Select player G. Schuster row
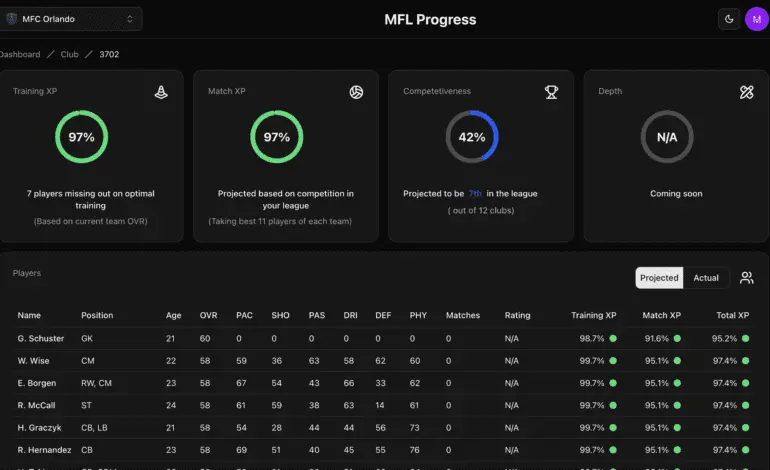Screen dimensions: 770x470 pos(383,338)
